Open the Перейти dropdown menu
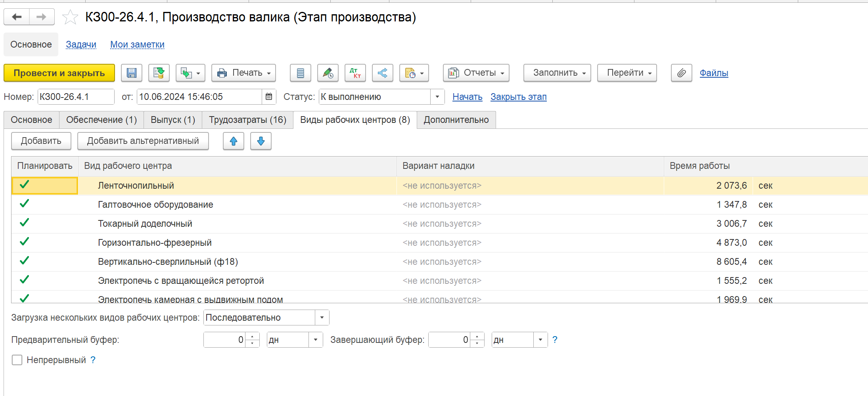Screen dimensions: 868x396 click(x=627, y=73)
